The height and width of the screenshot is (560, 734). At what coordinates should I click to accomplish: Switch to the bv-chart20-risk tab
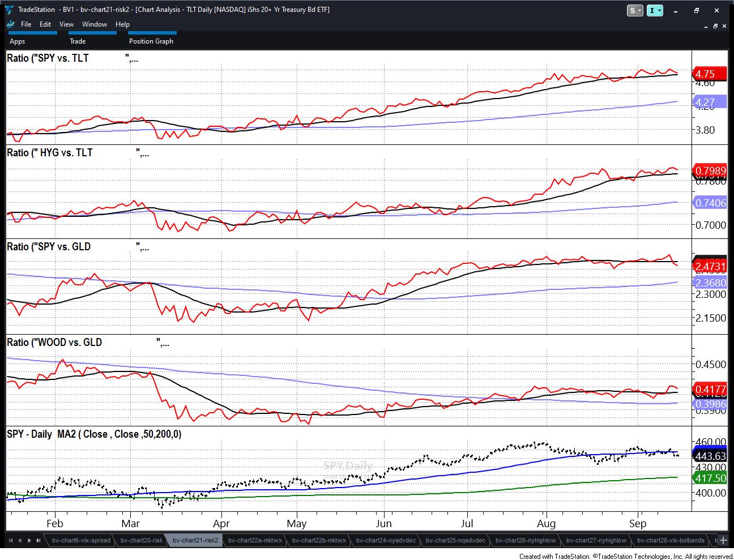tap(142, 540)
